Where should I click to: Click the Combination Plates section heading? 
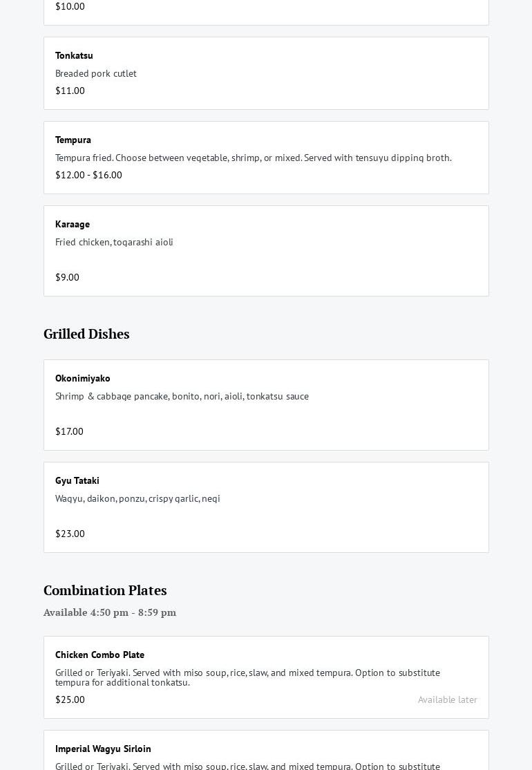pos(105,590)
